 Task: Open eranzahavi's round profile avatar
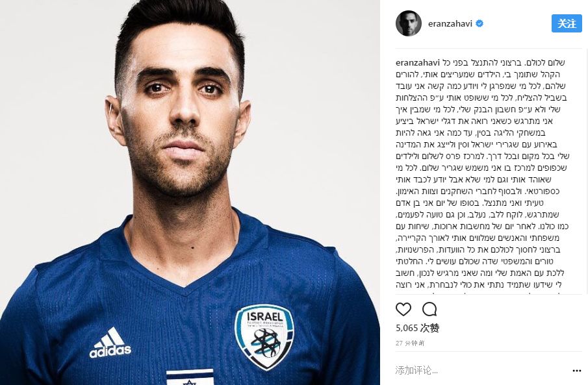[409, 23]
